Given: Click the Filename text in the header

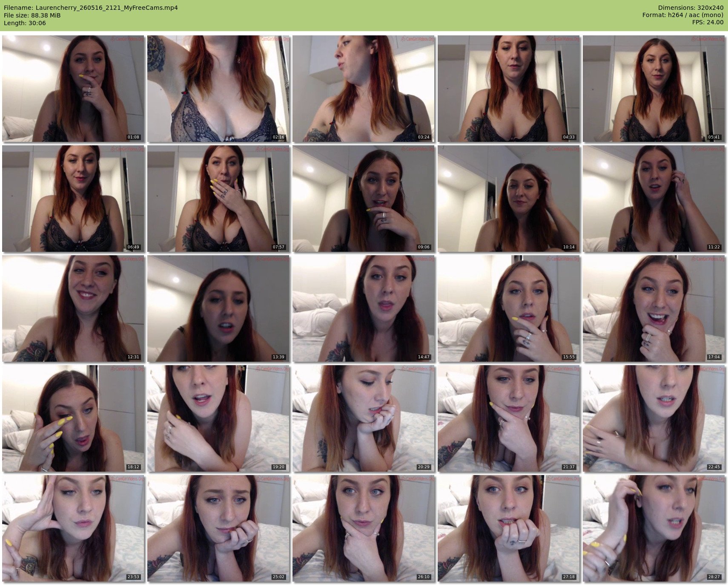Looking at the screenshot, I should point(91,8).
